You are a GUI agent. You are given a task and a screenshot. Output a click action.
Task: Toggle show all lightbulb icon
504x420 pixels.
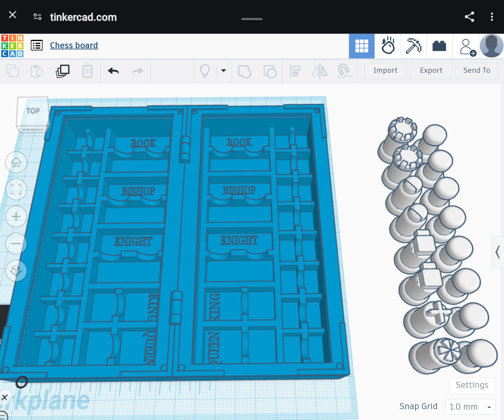(205, 71)
